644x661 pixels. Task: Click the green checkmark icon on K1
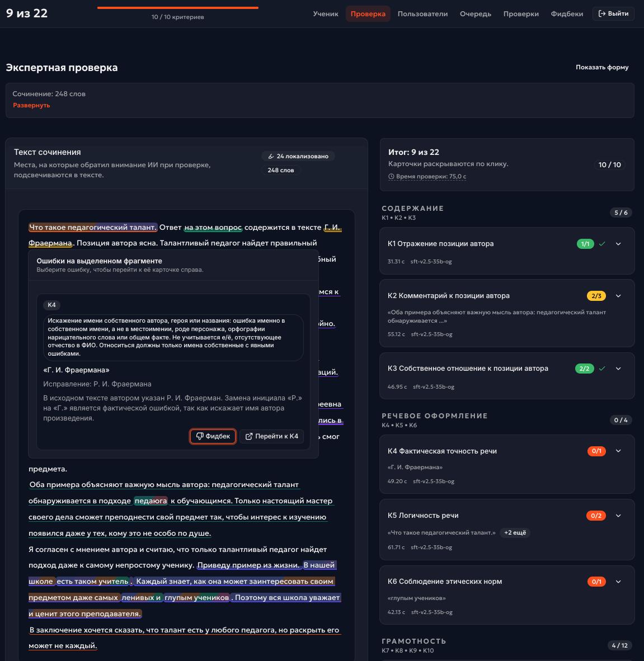pyautogui.click(x=602, y=244)
